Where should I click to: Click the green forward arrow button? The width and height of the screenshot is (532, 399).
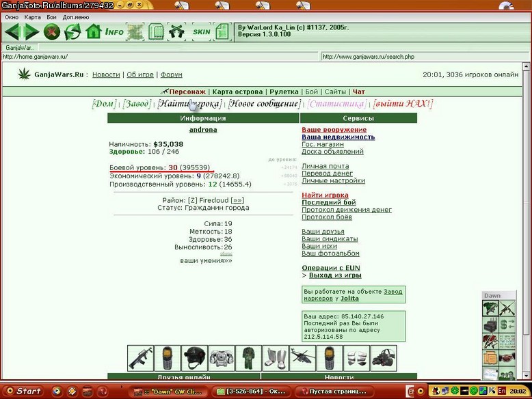[31, 32]
